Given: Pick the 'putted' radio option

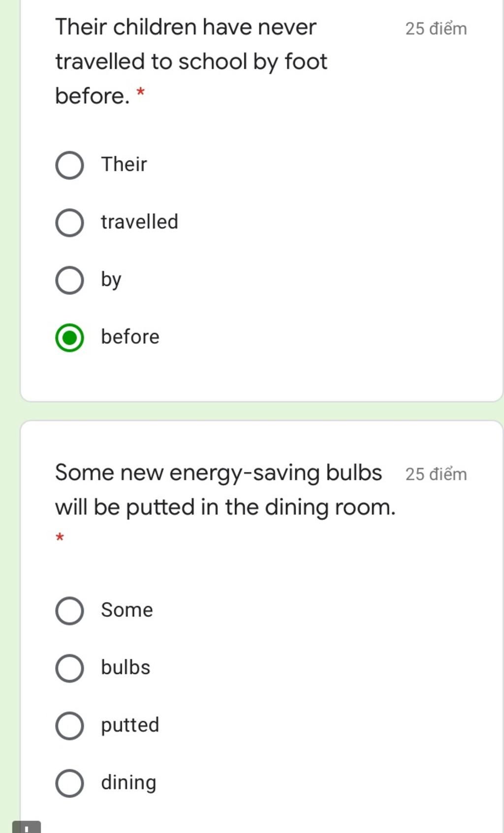Looking at the screenshot, I should 69,726.
